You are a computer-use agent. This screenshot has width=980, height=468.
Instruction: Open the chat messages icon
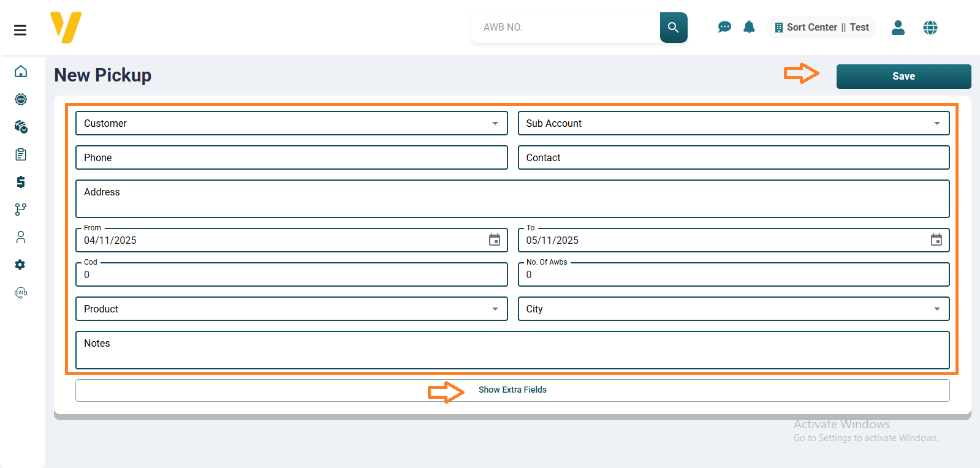[x=724, y=27]
